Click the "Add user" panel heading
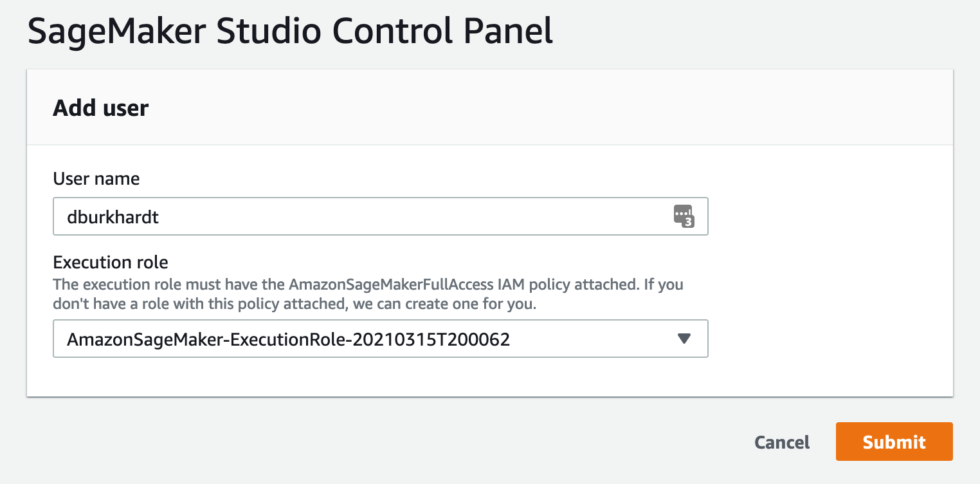980x484 pixels. [101, 107]
